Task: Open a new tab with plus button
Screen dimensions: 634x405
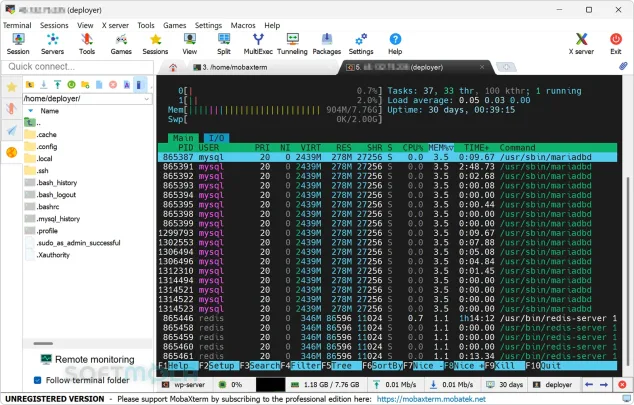Action: [506, 67]
